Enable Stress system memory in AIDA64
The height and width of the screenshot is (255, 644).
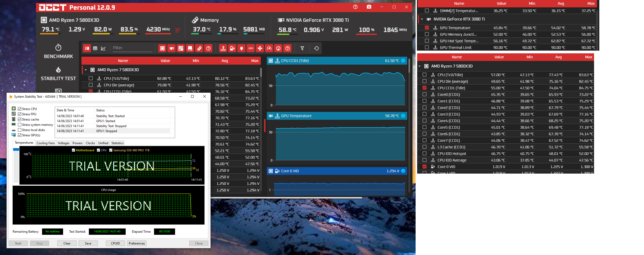pyautogui.click(x=19, y=124)
